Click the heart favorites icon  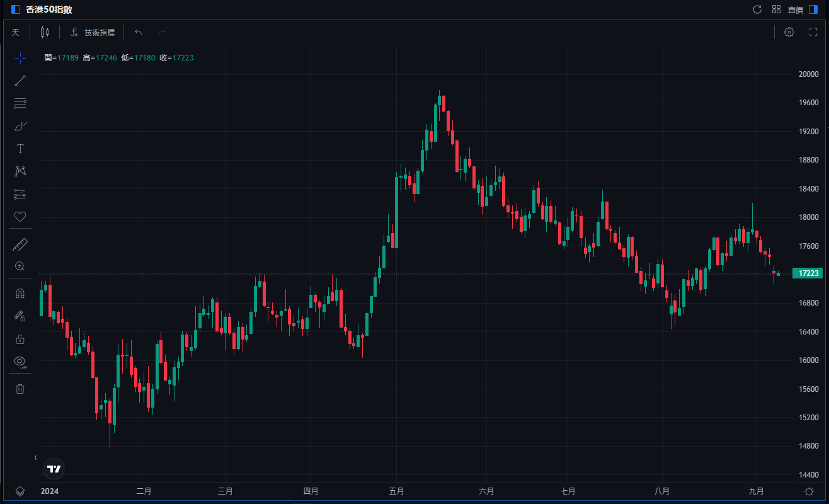click(x=20, y=217)
